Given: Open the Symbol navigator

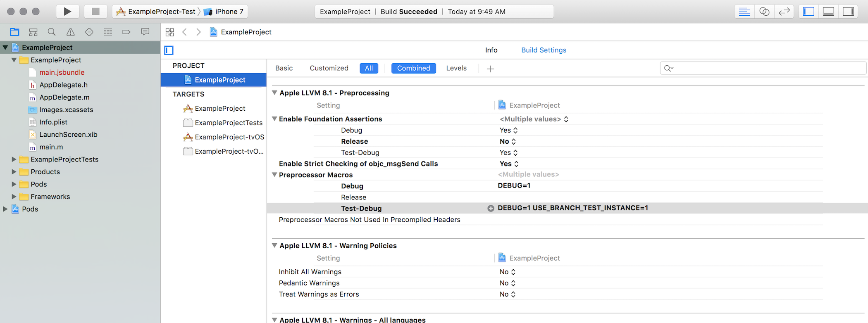Looking at the screenshot, I should [33, 32].
